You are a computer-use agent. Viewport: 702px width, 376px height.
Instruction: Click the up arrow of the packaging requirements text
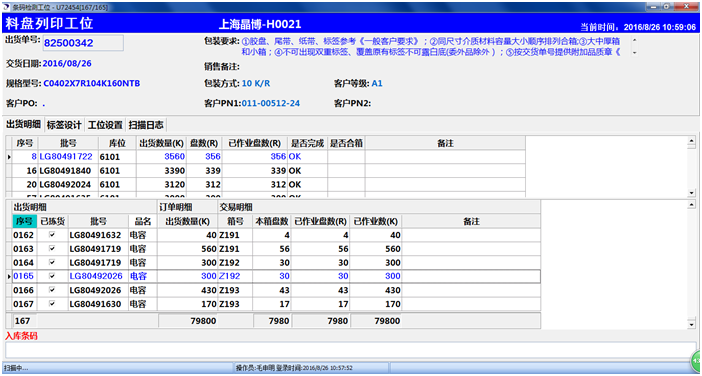[x=634, y=39]
